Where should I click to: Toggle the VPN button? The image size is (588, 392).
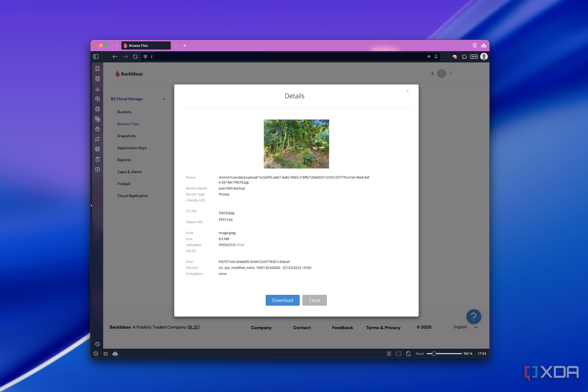click(x=474, y=57)
